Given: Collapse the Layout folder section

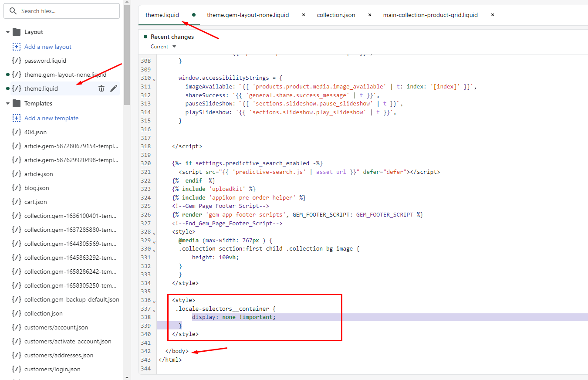Looking at the screenshot, I should (8, 32).
